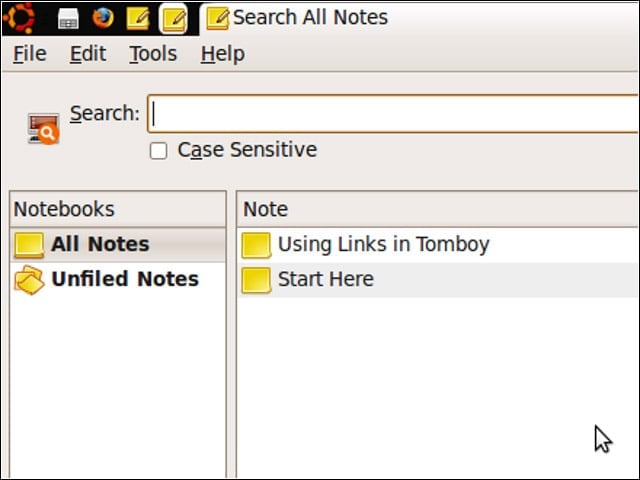
Task: Select the Unfiled Notes notebook
Action: (x=118, y=280)
